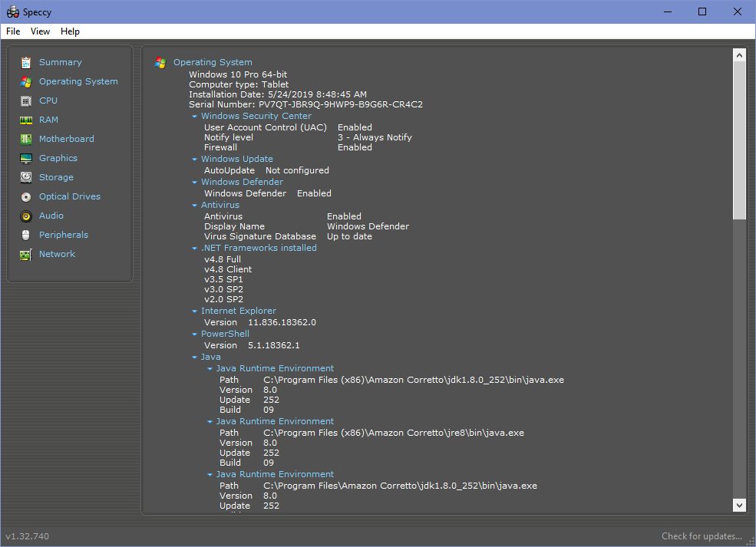Click the Optical Drives disc icon

(26, 196)
